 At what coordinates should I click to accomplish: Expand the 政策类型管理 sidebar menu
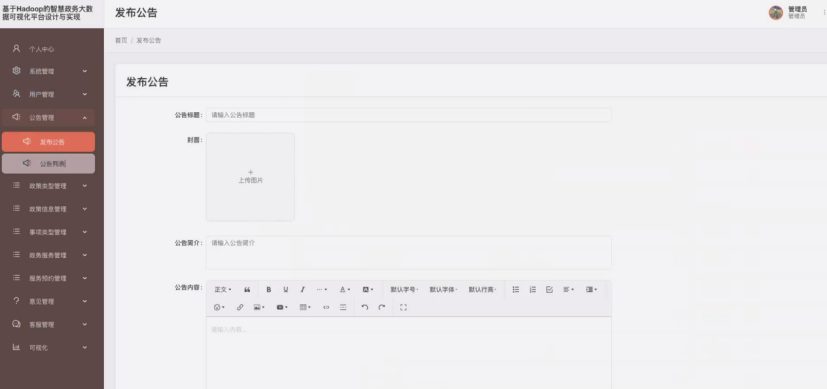pyautogui.click(x=49, y=186)
